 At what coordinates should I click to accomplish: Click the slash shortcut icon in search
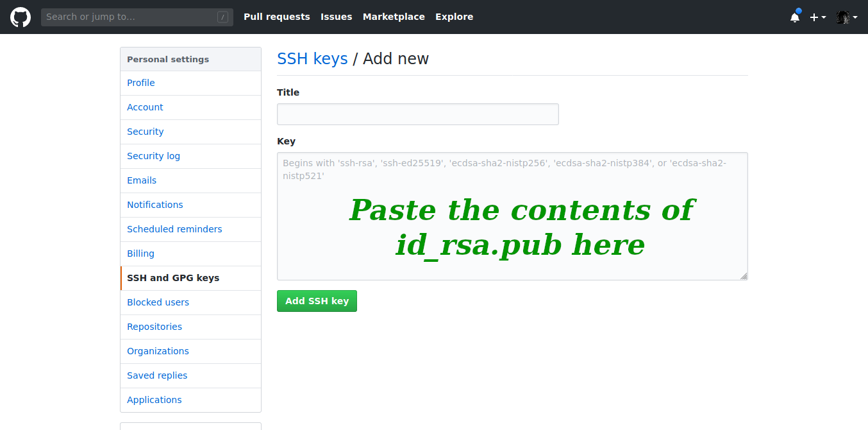point(222,17)
